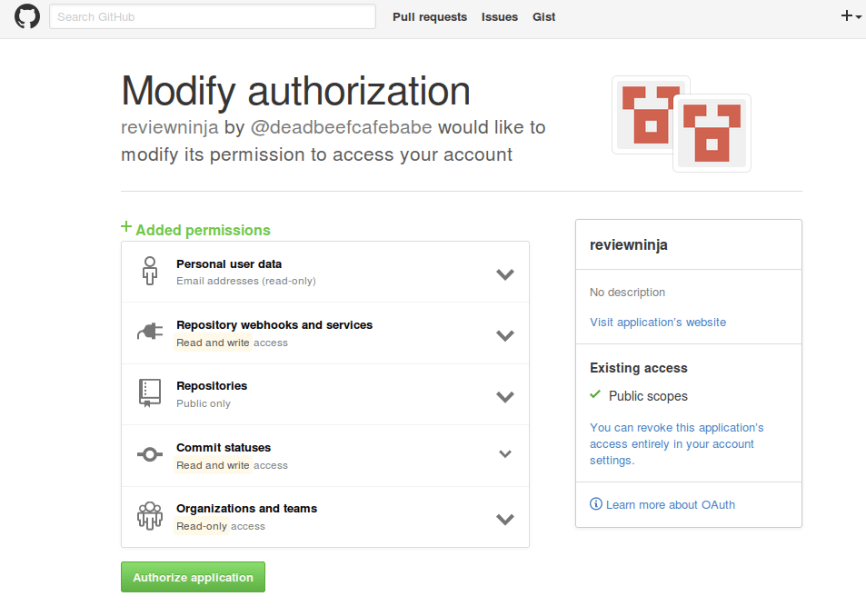
Task: Click the Authorize application button
Action: [193, 577]
